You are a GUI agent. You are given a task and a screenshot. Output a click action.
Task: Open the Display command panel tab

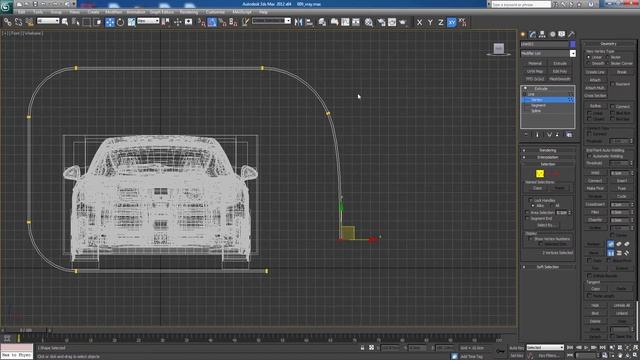point(562,34)
